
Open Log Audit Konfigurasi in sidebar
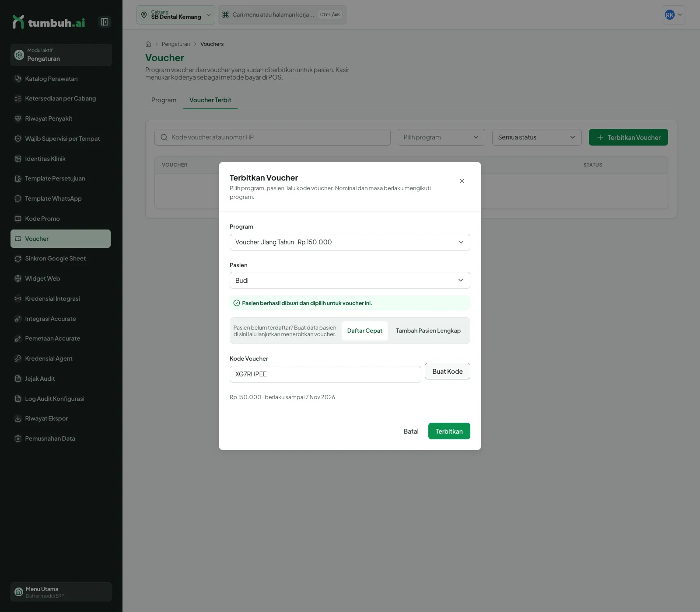(x=61, y=399)
